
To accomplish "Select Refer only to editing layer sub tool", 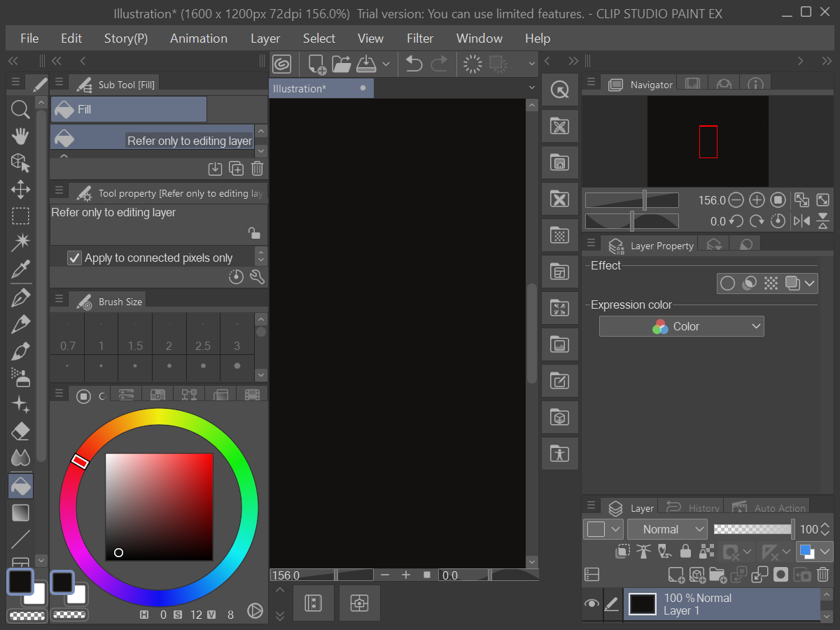I will click(x=152, y=137).
